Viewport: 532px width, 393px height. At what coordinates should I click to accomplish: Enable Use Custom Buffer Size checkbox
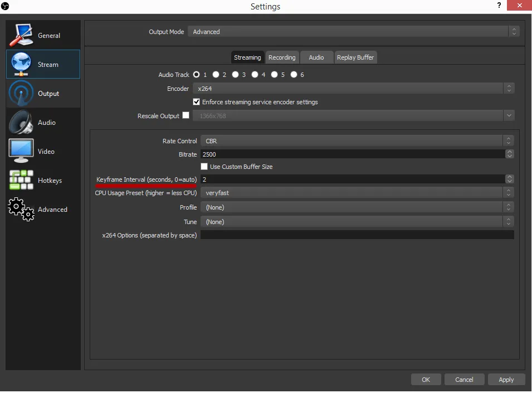pos(204,167)
